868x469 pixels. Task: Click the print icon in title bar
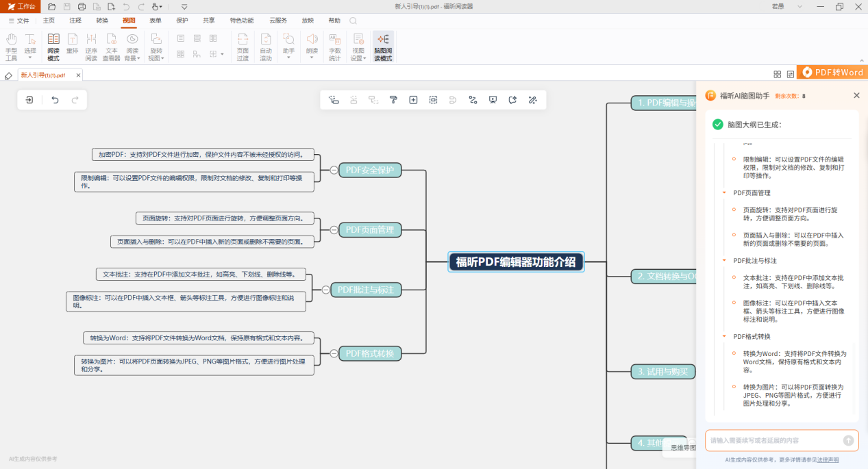(x=82, y=7)
